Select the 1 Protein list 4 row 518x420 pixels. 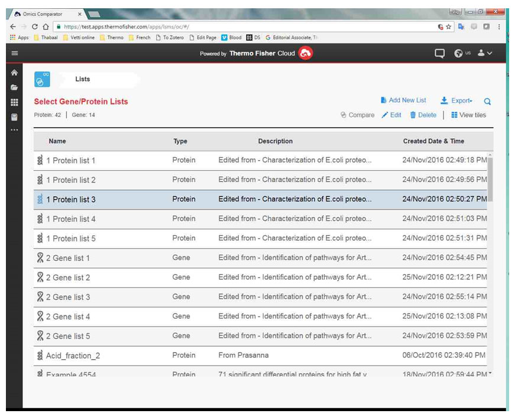click(x=260, y=219)
